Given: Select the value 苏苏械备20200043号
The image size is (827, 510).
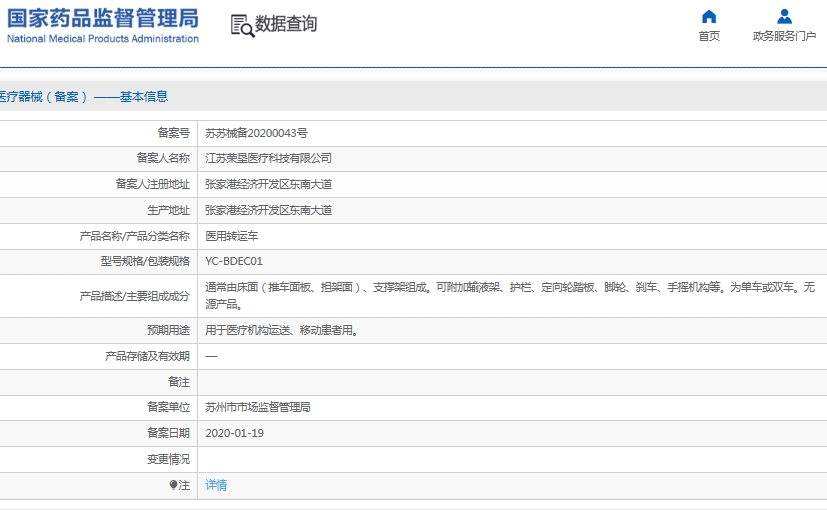Looking at the screenshot, I should click(x=256, y=133).
